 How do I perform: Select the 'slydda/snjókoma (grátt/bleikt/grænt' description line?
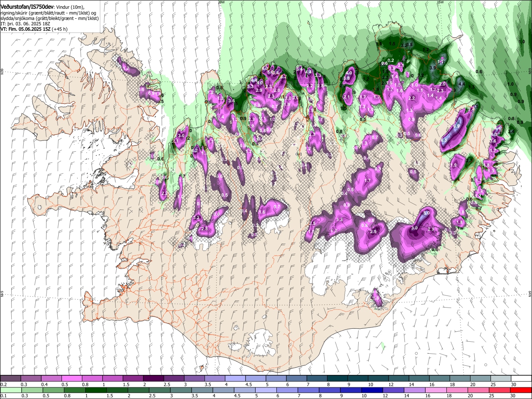tap(49, 19)
